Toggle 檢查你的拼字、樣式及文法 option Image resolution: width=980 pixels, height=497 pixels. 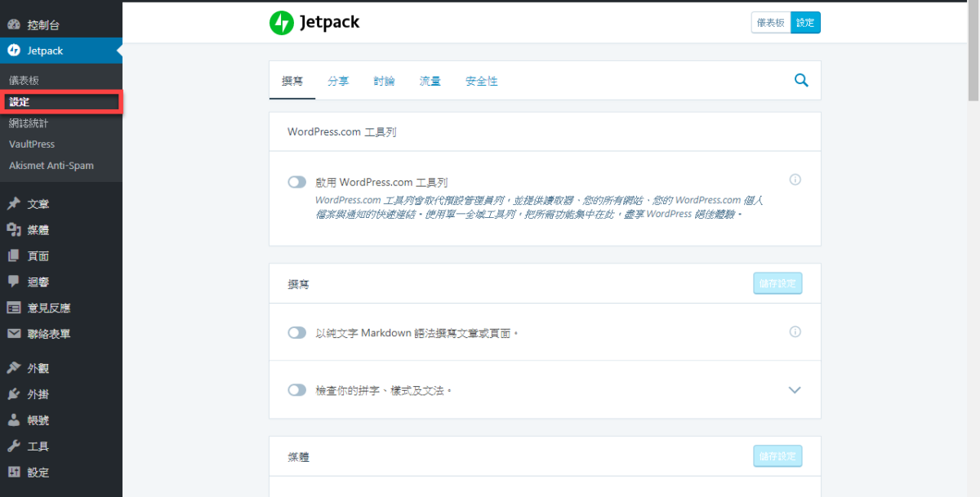(x=297, y=390)
